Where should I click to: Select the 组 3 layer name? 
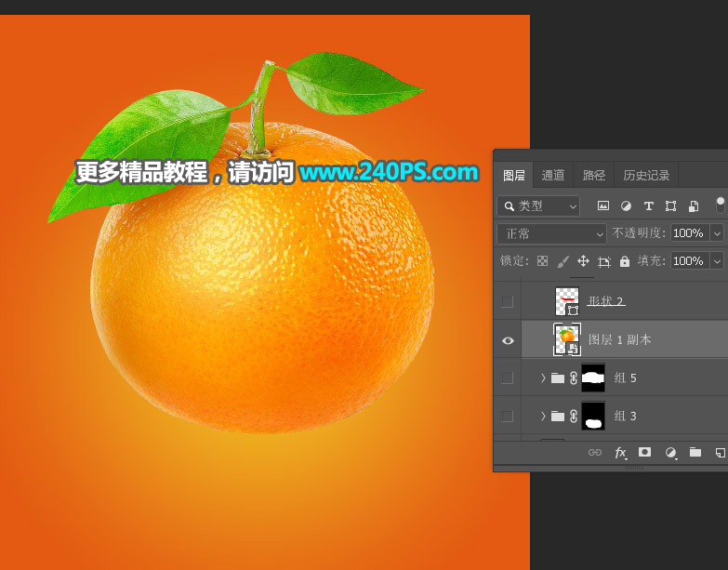click(x=625, y=416)
